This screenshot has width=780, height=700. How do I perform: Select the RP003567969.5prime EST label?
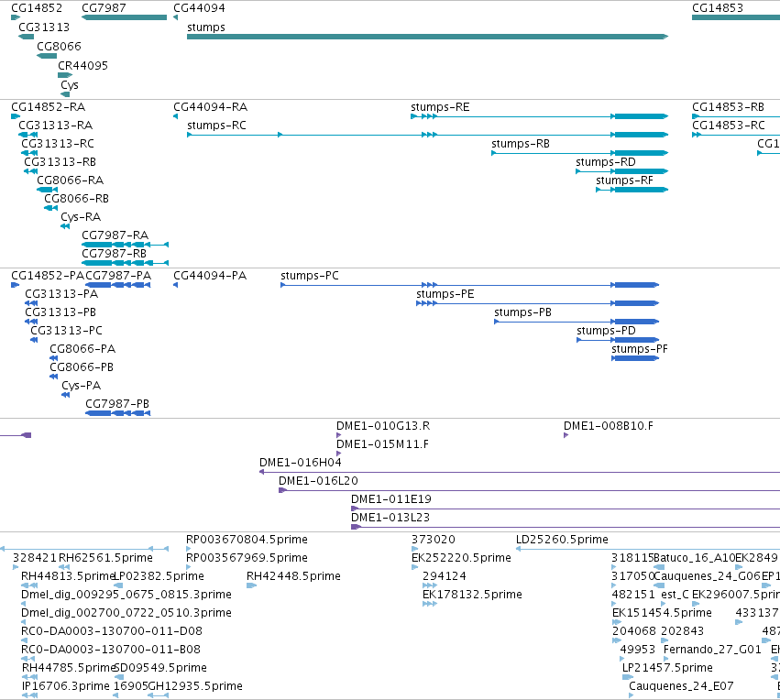[x=247, y=558]
